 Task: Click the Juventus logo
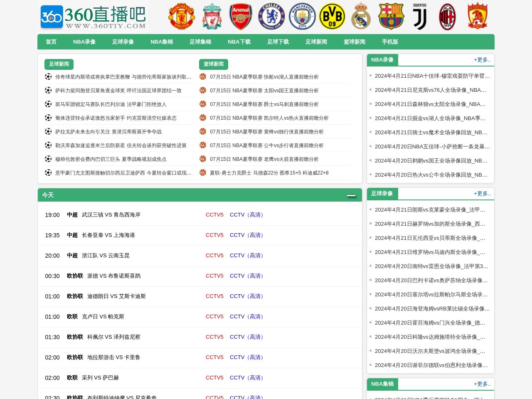[x=420, y=16]
